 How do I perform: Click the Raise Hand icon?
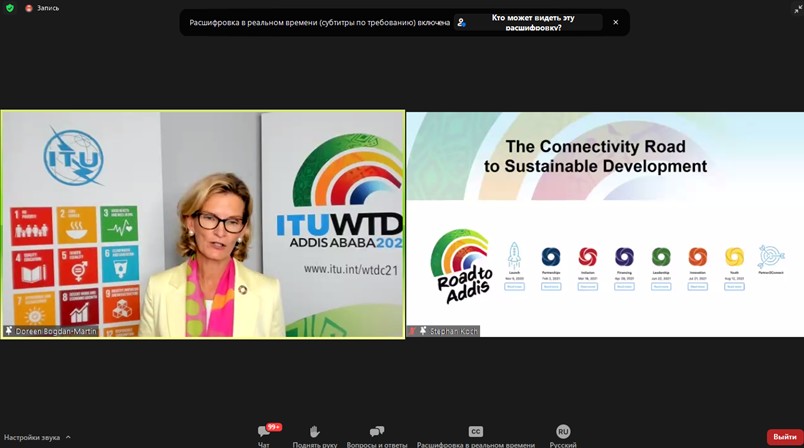(314, 432)
